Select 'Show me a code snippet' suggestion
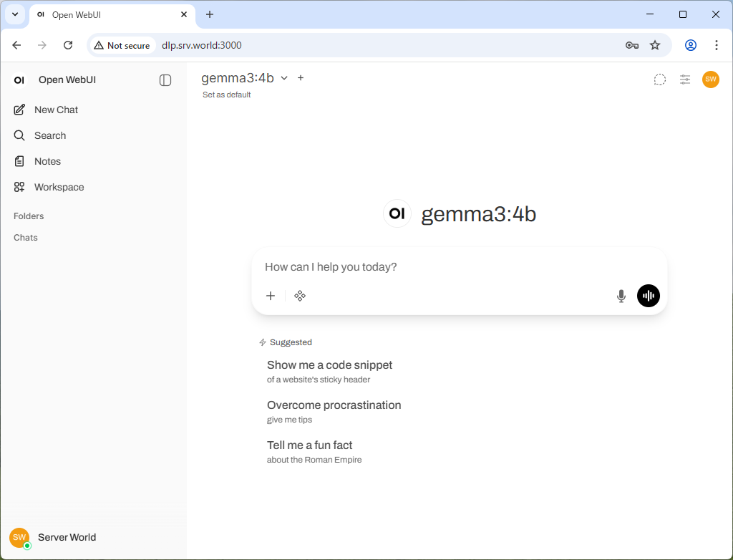This screenshot has width=733, height=560. point(329,371)
